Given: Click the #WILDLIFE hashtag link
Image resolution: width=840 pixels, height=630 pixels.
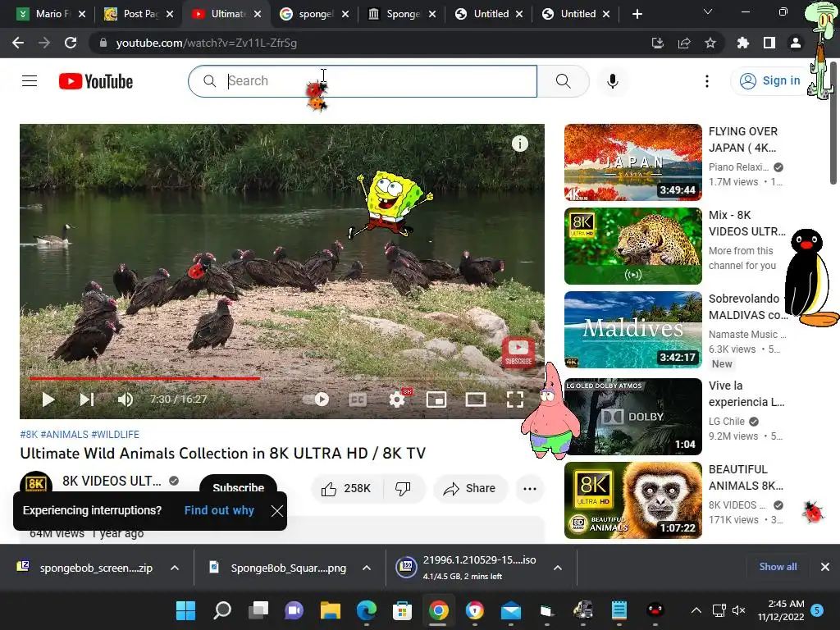Looking at the screenshot, I should pyautogui.click(x=115, y=435).
